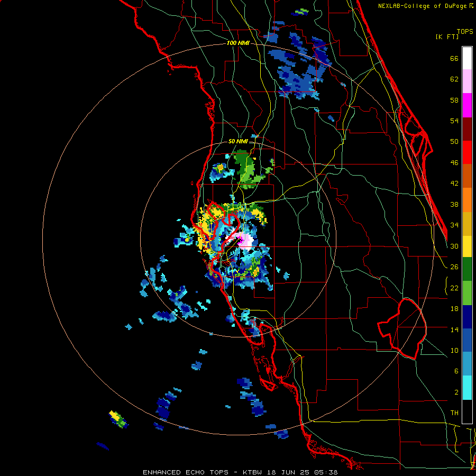This screenshot has height=476, width=476.
Task: Click the bright yellow legend swatch
Action: click(x=467, y=246)
